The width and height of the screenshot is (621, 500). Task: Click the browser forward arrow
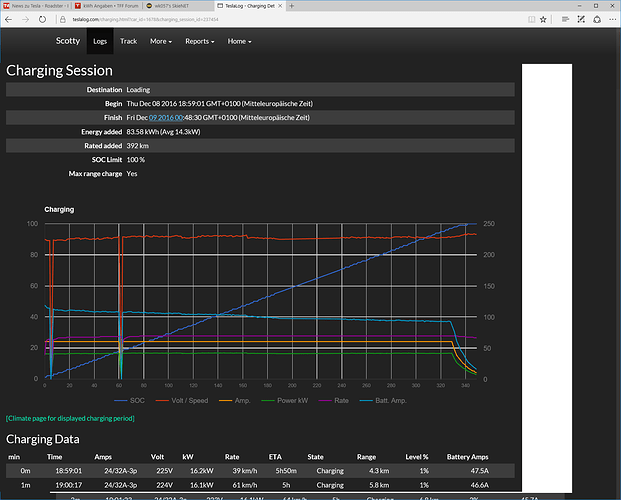25,19
